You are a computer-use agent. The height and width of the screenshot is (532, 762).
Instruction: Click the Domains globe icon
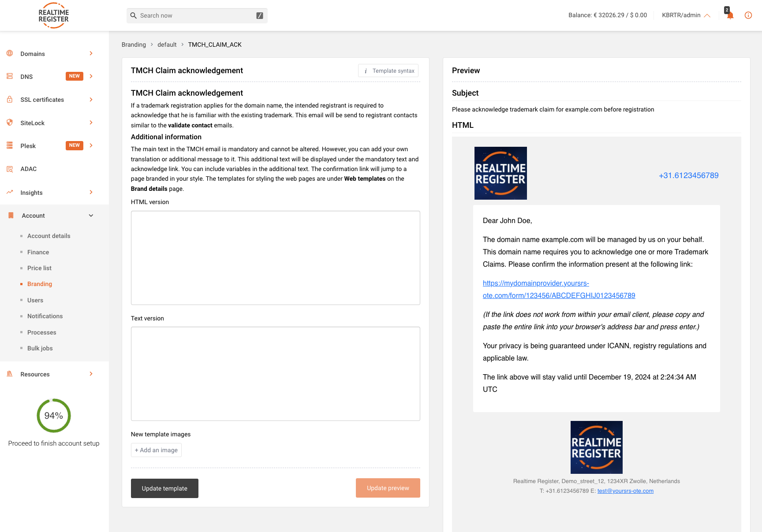coord(10,53)
